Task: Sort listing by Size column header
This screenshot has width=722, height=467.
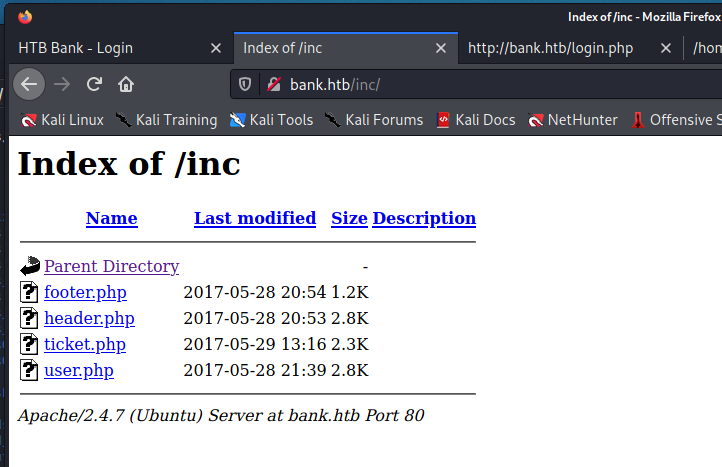Action: coord(349,218)
